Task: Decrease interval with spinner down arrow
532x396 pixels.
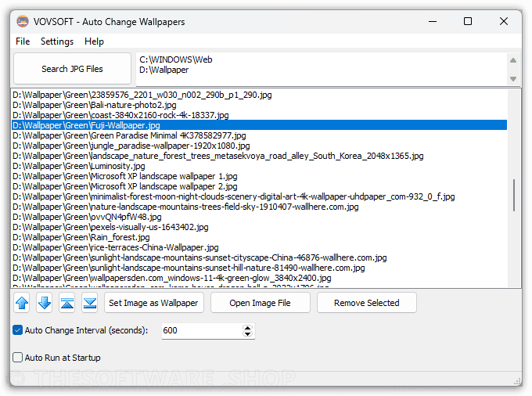Action: (248, 333)
